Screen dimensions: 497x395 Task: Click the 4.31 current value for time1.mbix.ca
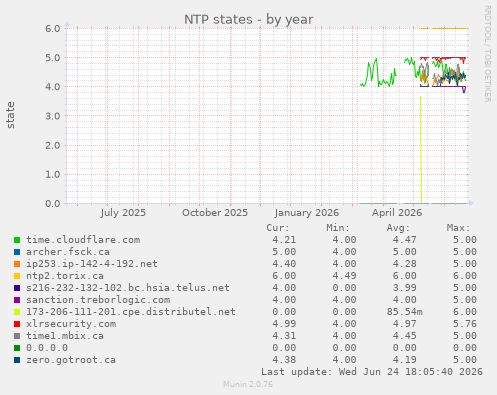pyautogui.click(x=284, y=336)
